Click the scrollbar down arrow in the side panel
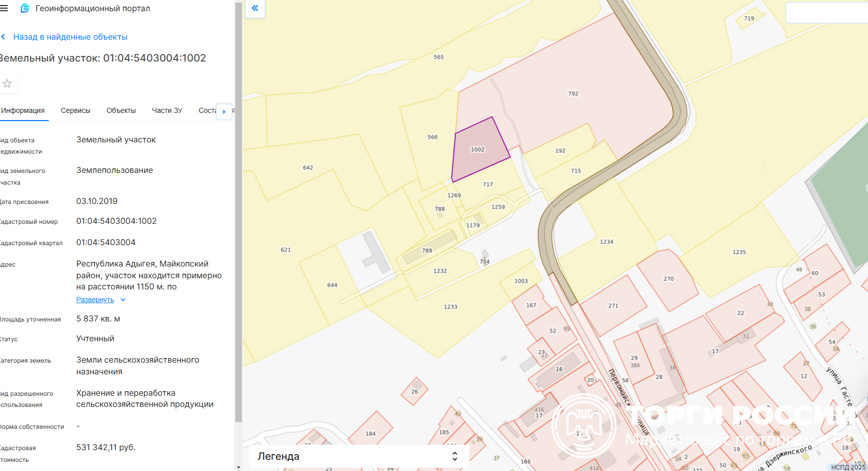 pos(238,467)
